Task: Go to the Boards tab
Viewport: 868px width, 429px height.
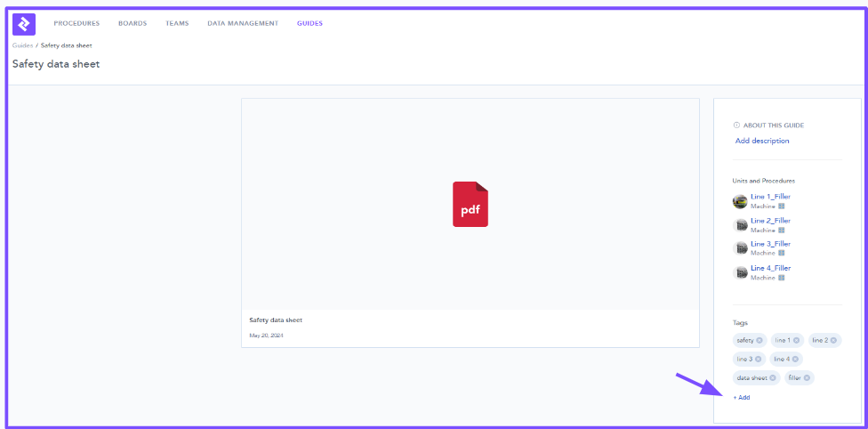Action: (133, 23)
